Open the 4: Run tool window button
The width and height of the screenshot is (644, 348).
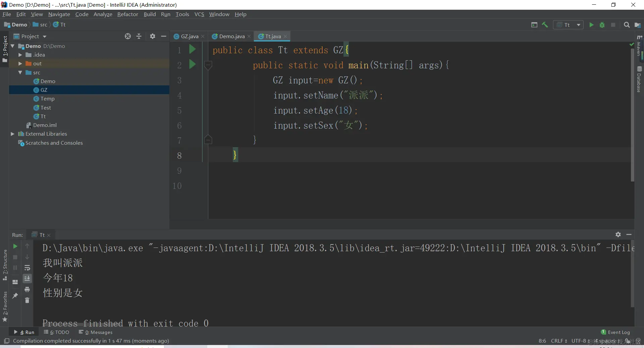tap(24, 332)
